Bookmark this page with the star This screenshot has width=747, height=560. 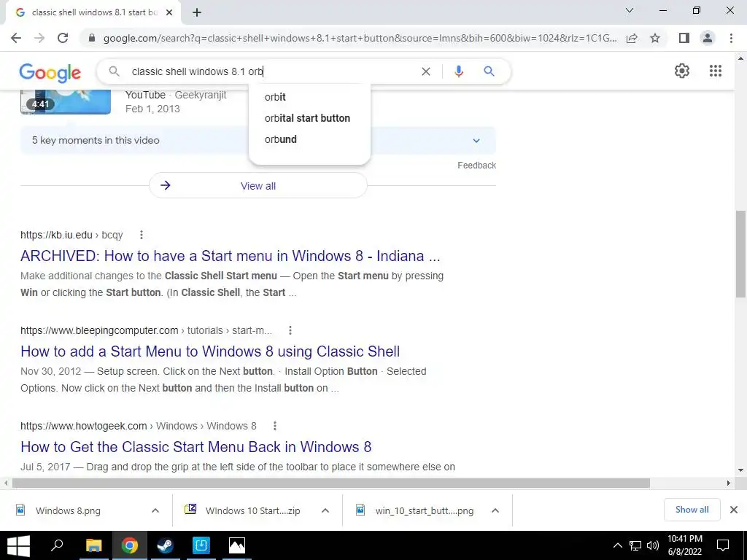coord(655,38)
